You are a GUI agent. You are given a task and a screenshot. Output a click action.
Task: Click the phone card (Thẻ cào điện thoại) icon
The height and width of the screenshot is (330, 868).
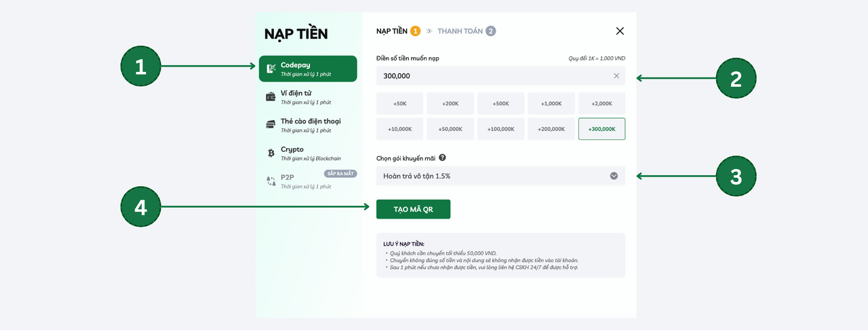coord(271,125)
